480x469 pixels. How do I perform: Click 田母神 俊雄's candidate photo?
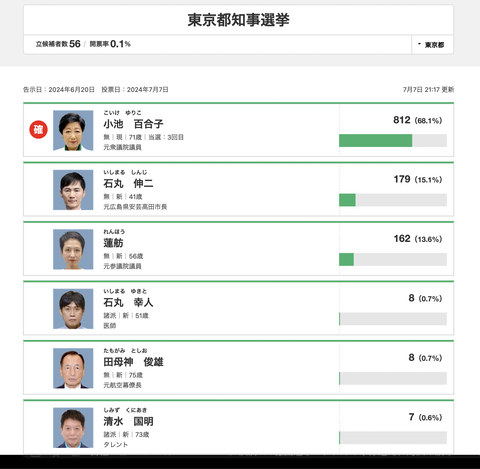pyautogui.click(x=73, y=368)
